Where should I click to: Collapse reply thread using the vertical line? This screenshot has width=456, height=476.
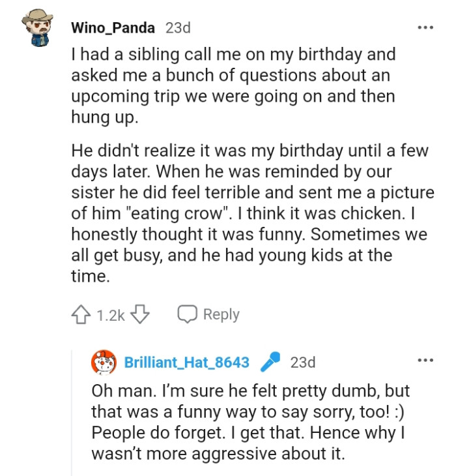click(x=72, y=411)
